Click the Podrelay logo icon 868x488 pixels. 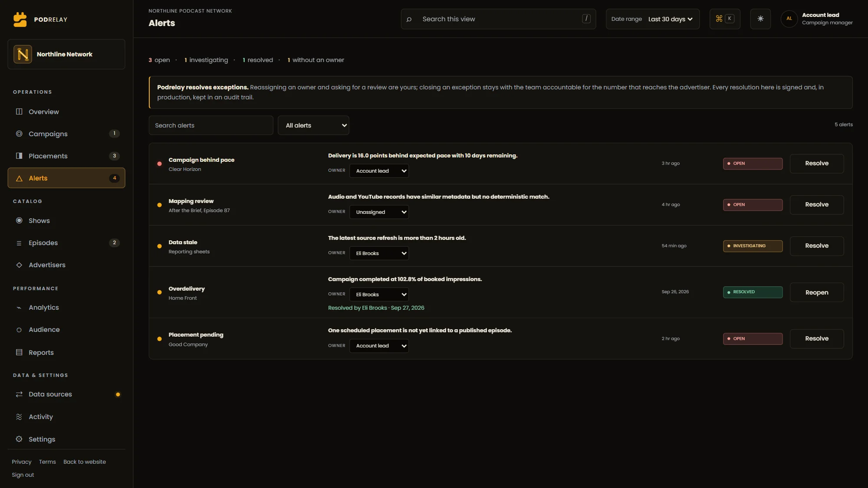[20, 20]
